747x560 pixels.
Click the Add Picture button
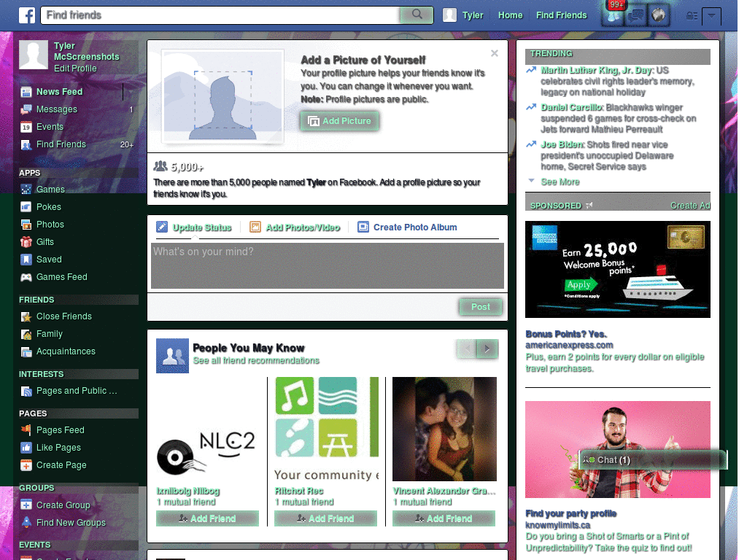point(340,121)
